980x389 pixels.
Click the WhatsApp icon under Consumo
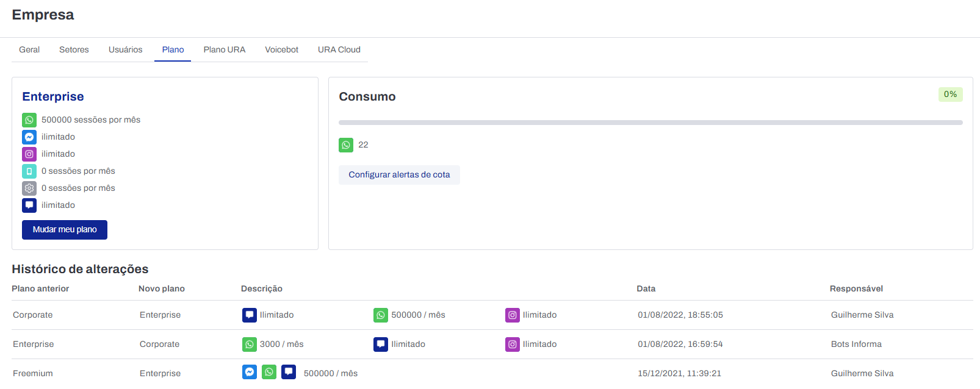point(346,145)
